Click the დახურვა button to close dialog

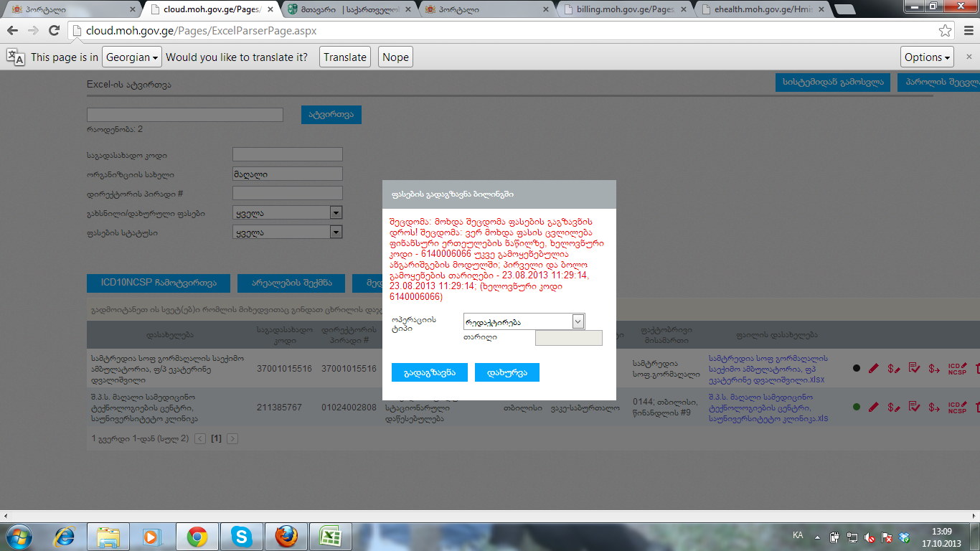click(x=507, y=372)
